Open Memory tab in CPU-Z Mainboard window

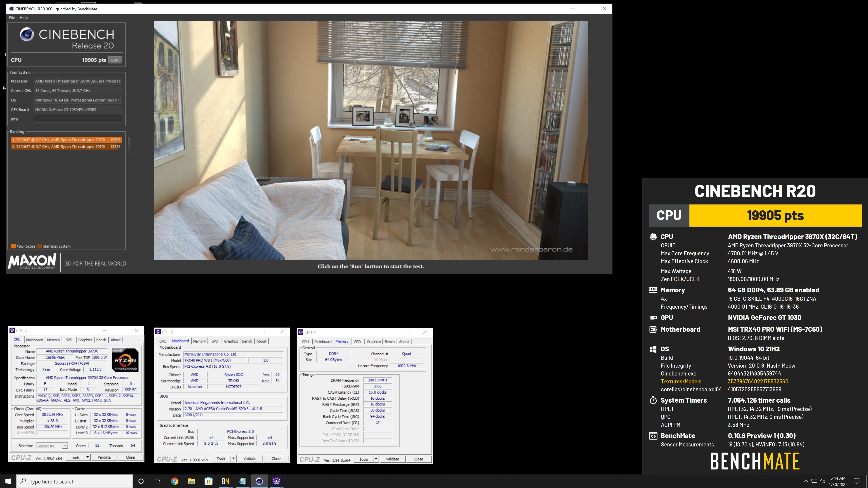point(199,341)
